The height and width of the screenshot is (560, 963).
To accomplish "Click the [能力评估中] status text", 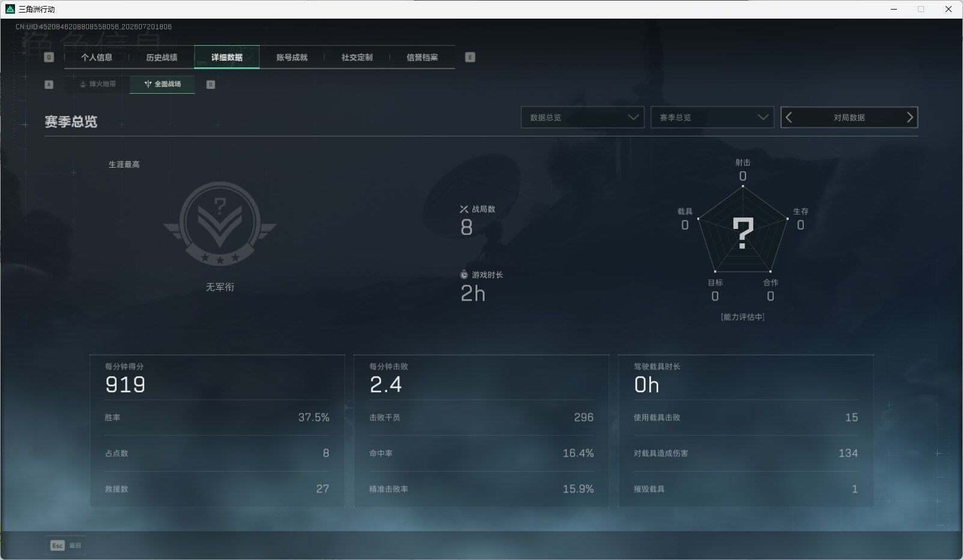I will click(743, 317).
